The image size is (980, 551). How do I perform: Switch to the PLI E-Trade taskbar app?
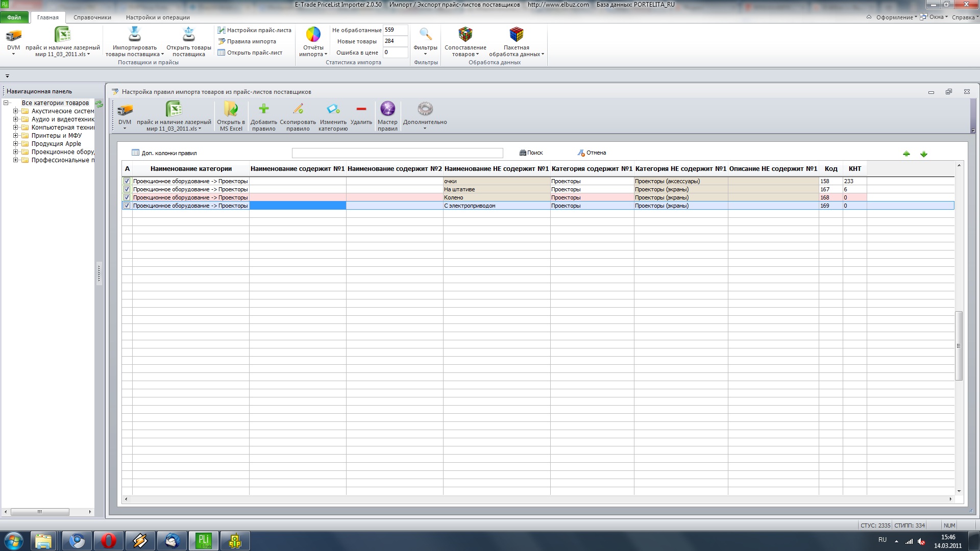click(x=204, y=541)
